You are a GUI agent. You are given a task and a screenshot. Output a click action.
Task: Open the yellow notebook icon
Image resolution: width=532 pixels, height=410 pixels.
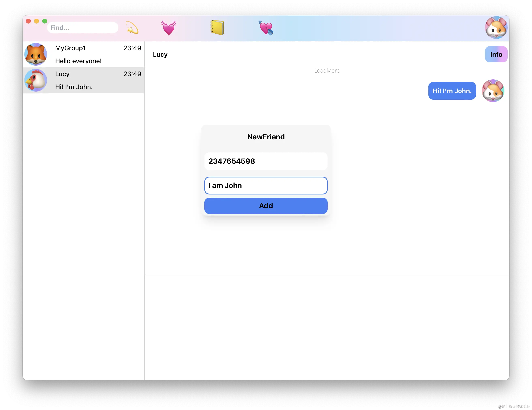coord(217,28)
